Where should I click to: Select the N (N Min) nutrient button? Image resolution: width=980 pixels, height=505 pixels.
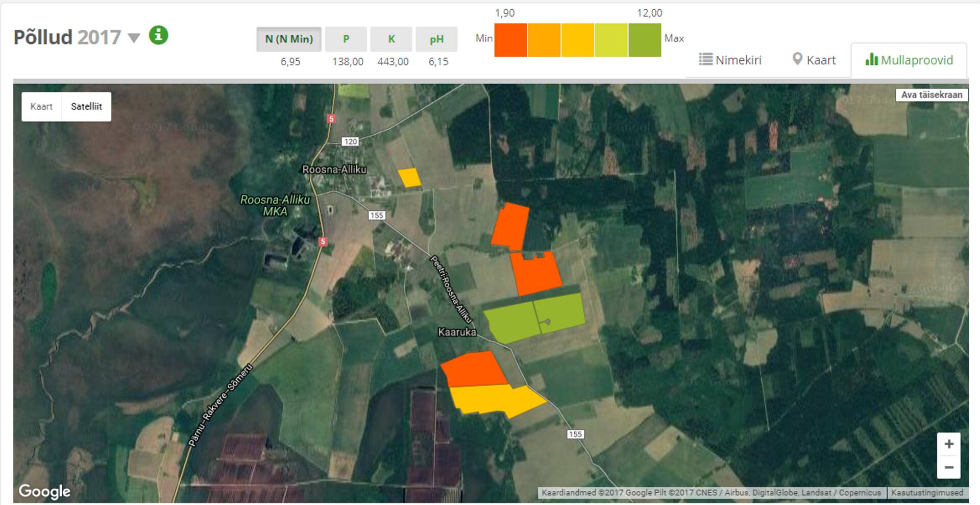pos(289,39)
